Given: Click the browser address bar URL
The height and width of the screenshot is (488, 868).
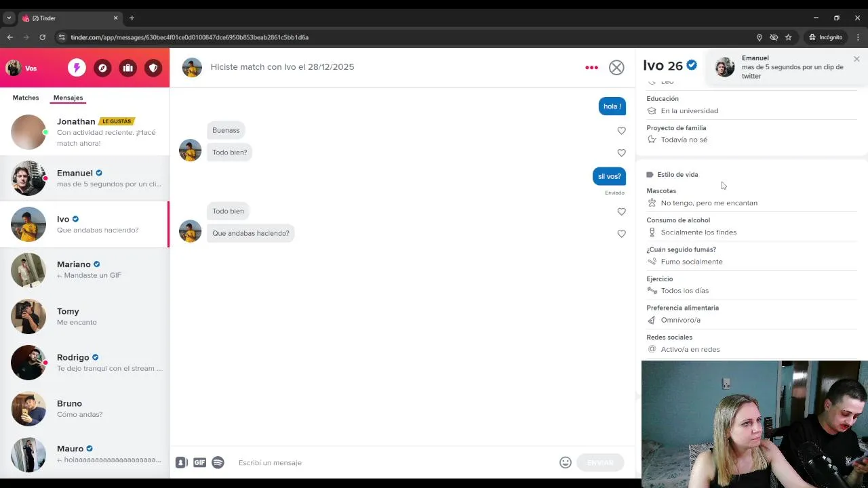Looking at the screenshot, I should coord(189,37).
